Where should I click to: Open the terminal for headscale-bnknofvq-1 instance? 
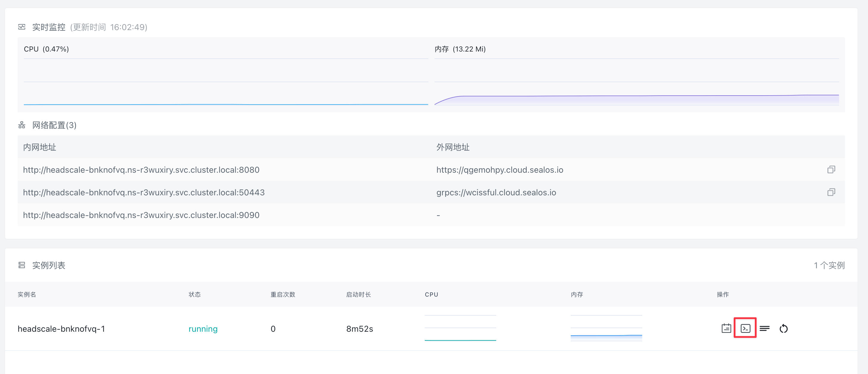click(x=745, y=328)
